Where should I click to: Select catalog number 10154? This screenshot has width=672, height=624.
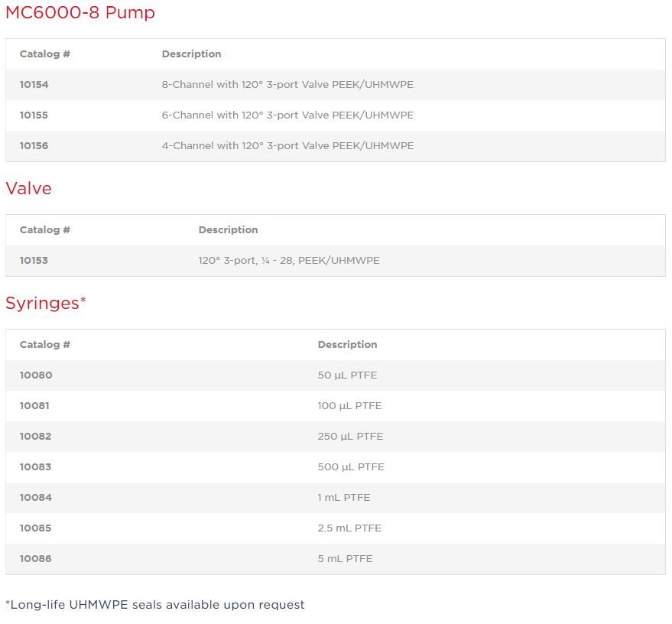click(x=34, y=85)
